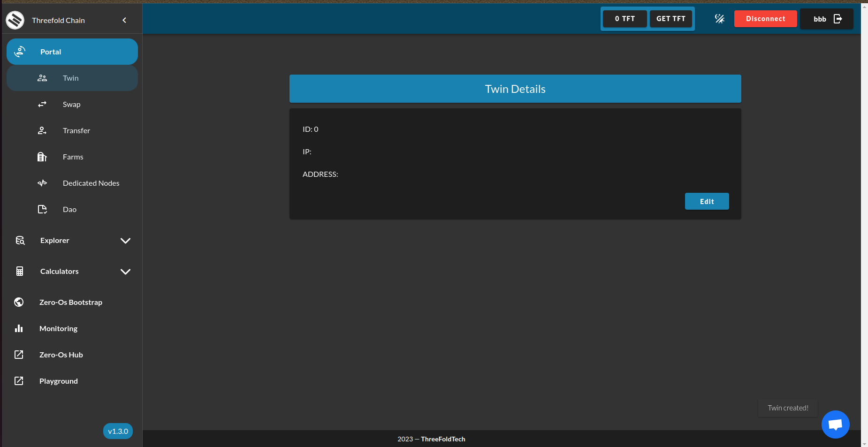This screenshot has width=868, height=447.
Task: Dismiss the Twin created notification
Action: pyautogui.click(x=788, y=408)
